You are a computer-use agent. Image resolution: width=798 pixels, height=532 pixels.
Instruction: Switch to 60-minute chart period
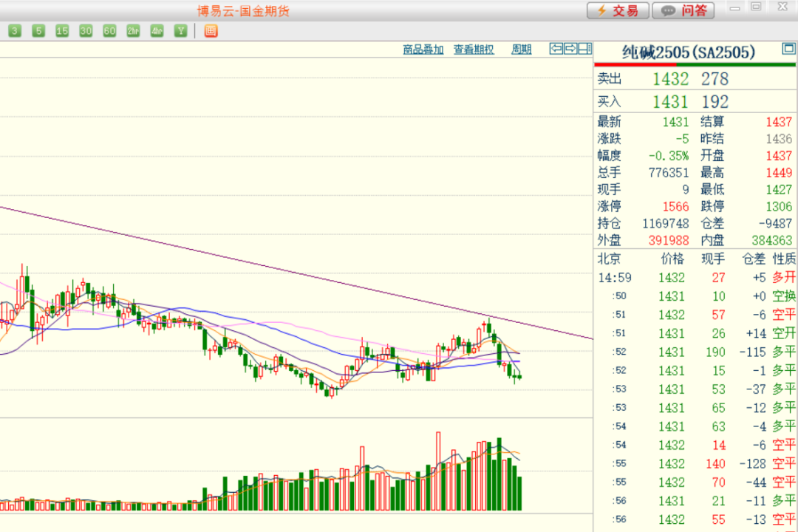tap(109, 30)
